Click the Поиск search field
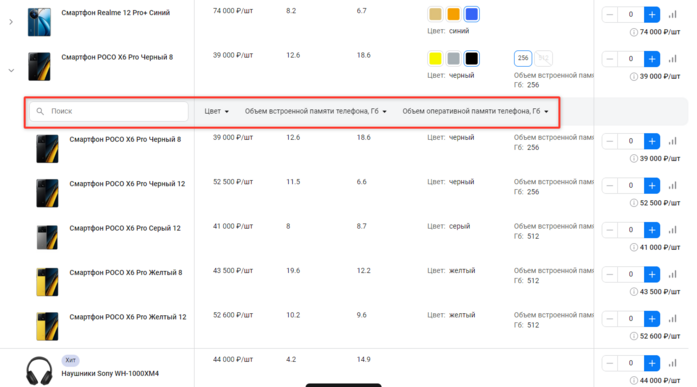 point(109,111)
